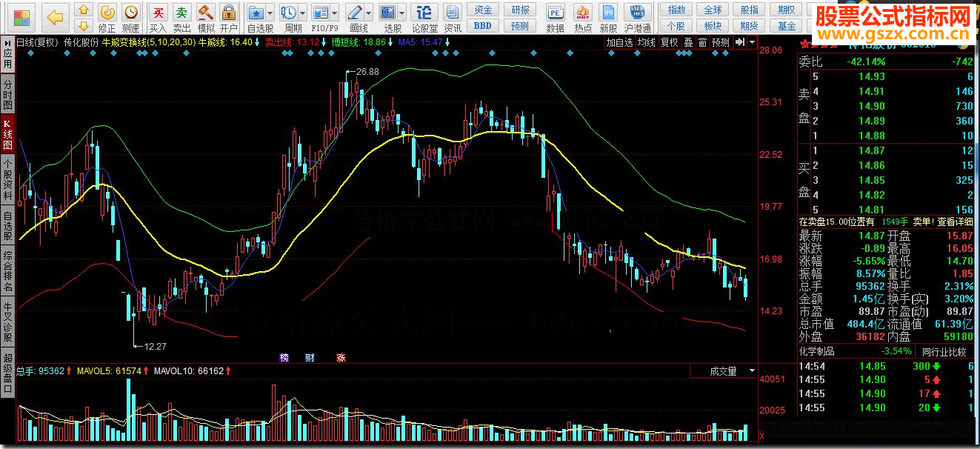Open the 模拟 simulation trading icon
980x449 pixels.
tap(205, 18)
